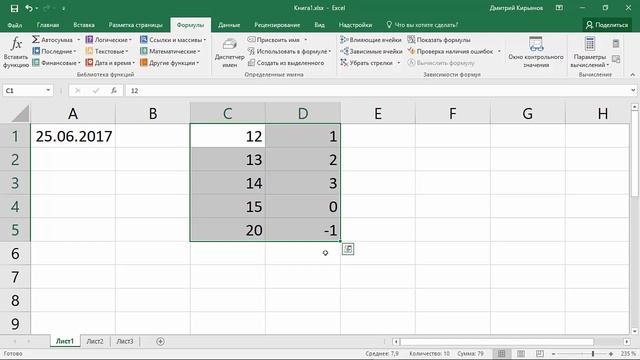Click Remove Arrows (Убрать стрелки)
640x360 pixels.
click(x=367, y=63)
